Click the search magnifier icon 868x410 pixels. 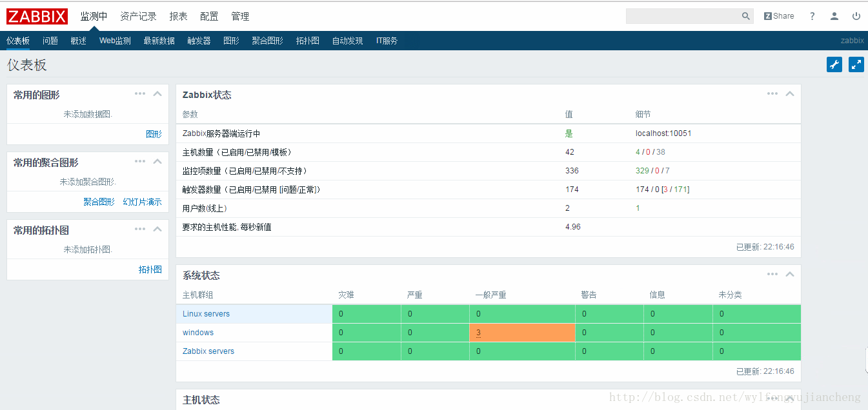point(745,16)
